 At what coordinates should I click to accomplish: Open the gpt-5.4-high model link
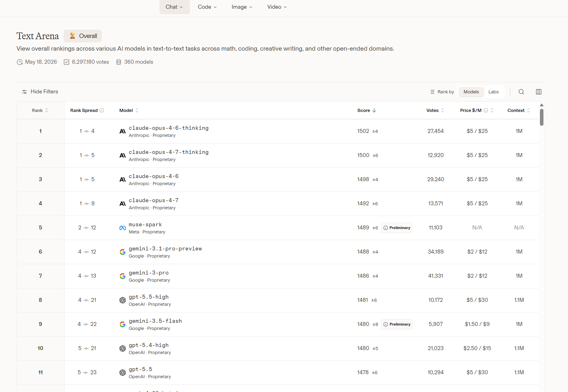coord(149,345)
